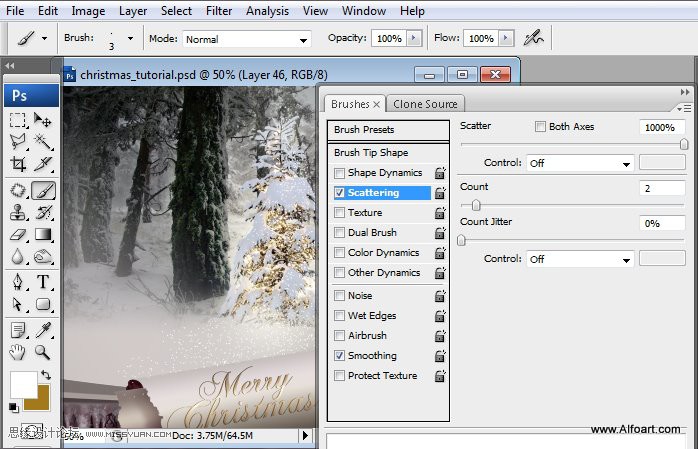This screenshot has width=698, height=449.
Task: Click the Scatter slider handle
Action: click(684, 144)
